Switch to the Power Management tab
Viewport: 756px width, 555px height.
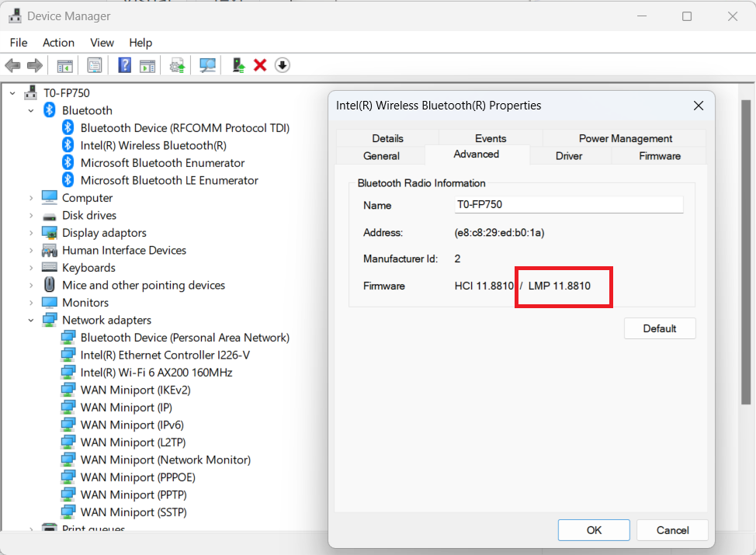pyautogui.click(x=625, y=138)
